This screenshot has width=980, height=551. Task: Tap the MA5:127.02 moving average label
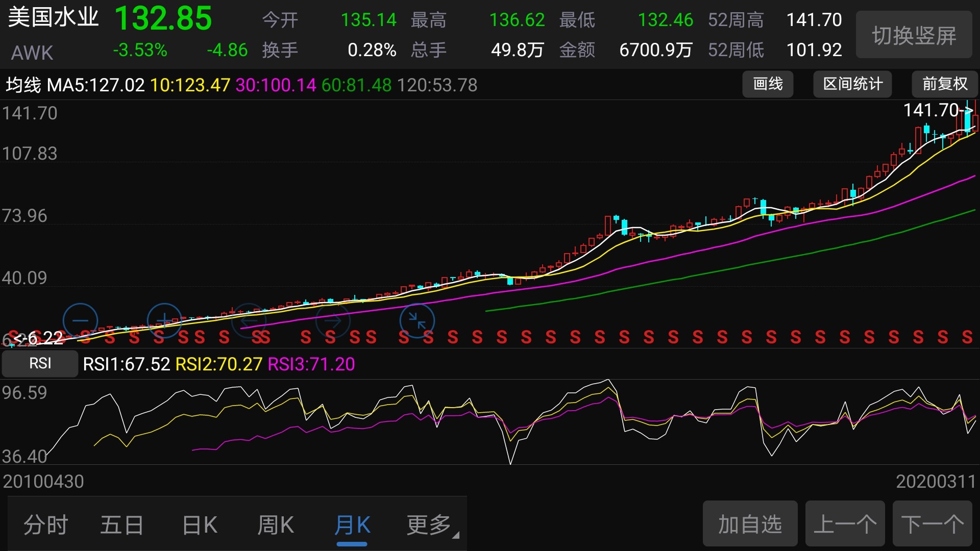(95, 85)
